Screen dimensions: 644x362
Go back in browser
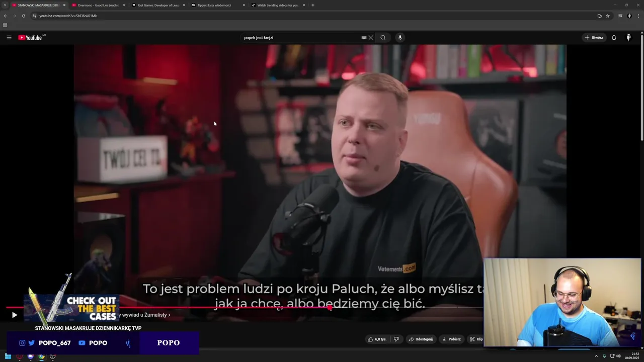pos(6,16)
